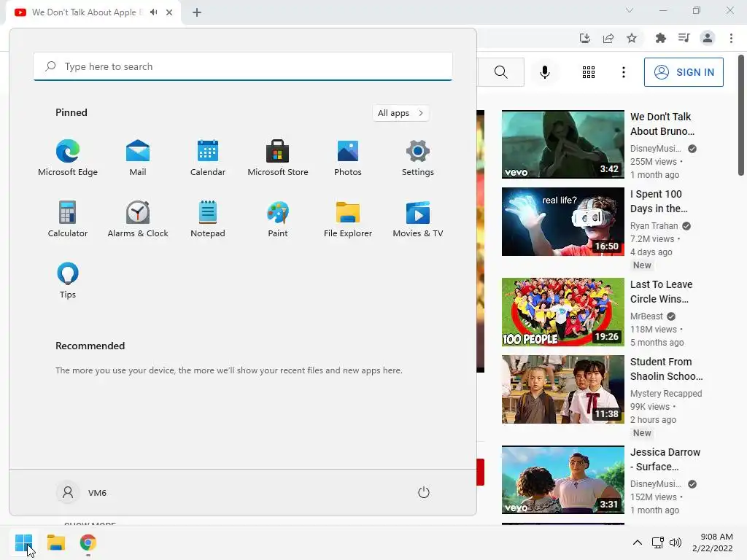This screenshot has width=747, height=560.
Task: Open File Explorer from the taskbar
Action: 56,542
